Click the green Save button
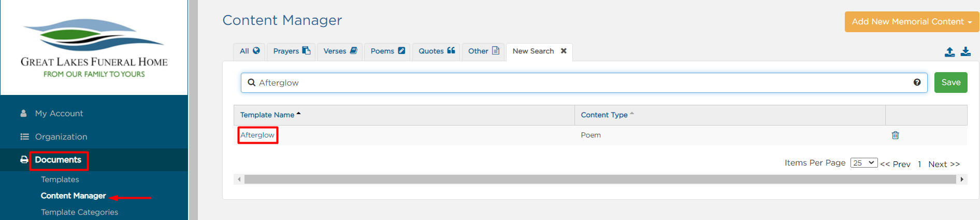Screen dimensions: 980x220 [x=951, y=82]
